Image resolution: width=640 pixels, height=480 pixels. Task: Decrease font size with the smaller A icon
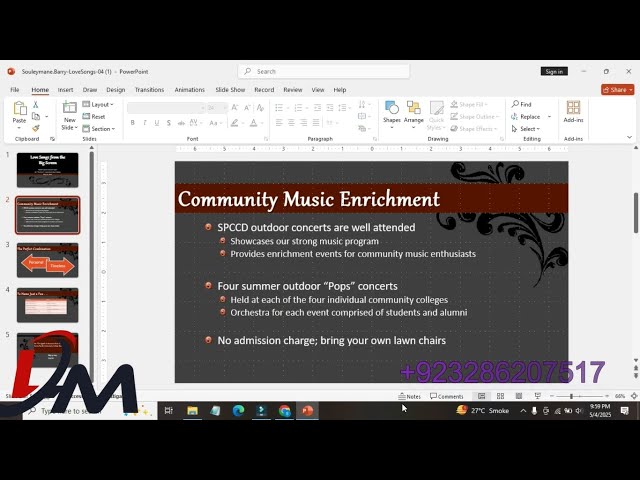pyautogui.click(x=247, y=108)
